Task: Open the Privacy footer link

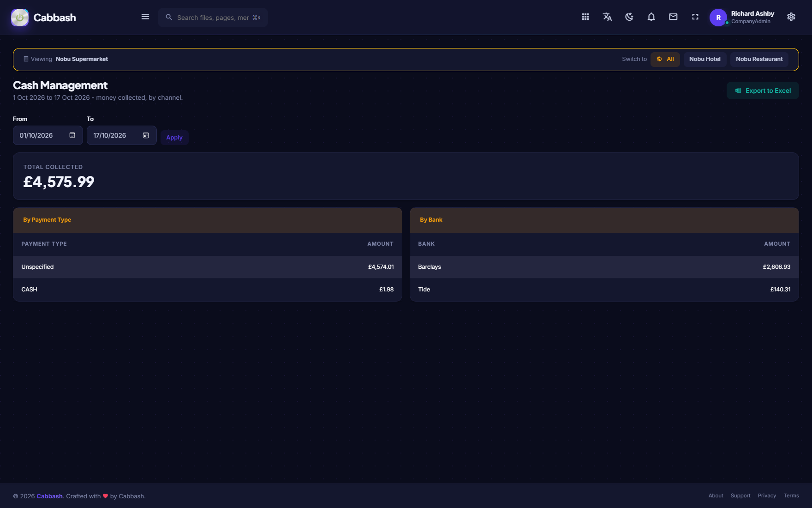Action: click(767, 496)
